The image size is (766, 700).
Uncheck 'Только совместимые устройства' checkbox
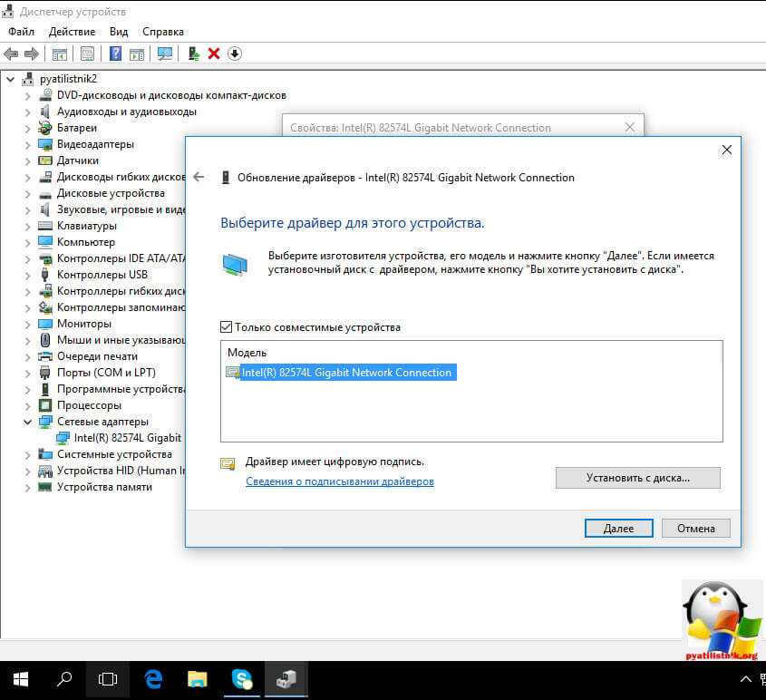click(x=227, y=327)
